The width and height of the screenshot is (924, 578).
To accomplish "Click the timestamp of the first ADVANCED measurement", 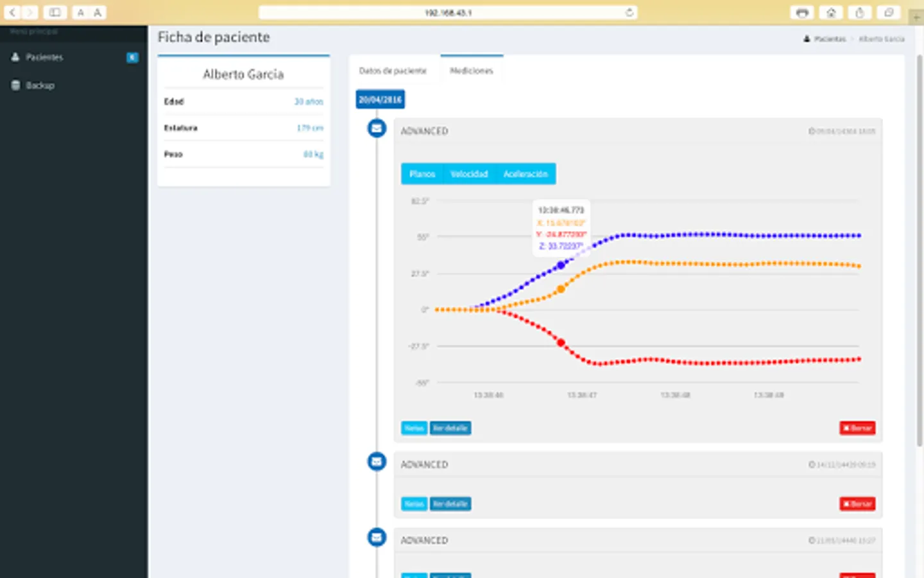I will [842, 131].
